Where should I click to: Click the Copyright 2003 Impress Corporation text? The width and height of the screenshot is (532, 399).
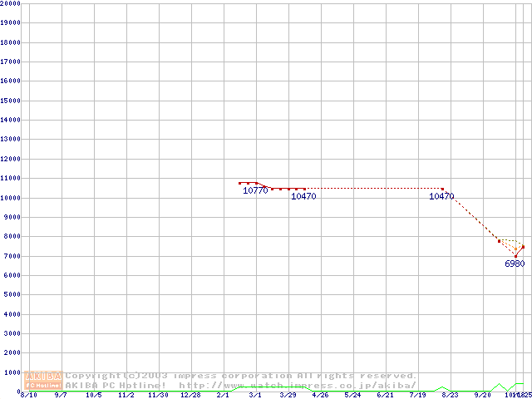[x=241, y=376]
